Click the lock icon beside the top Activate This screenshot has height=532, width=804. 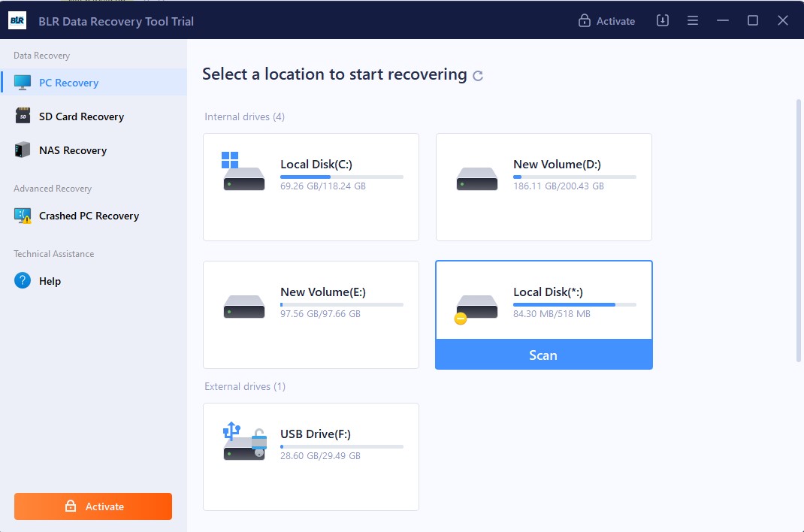point(584,20)
